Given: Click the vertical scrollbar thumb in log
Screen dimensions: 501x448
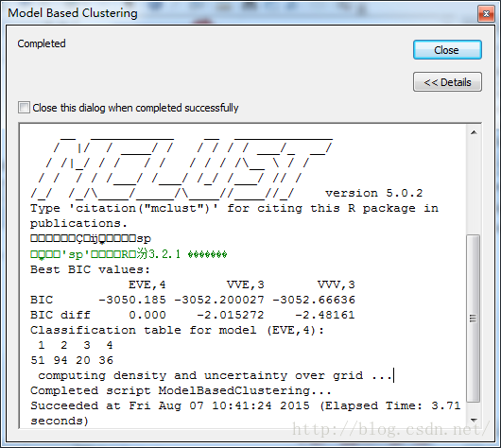Looking at the screenshot, I should 474,319.
